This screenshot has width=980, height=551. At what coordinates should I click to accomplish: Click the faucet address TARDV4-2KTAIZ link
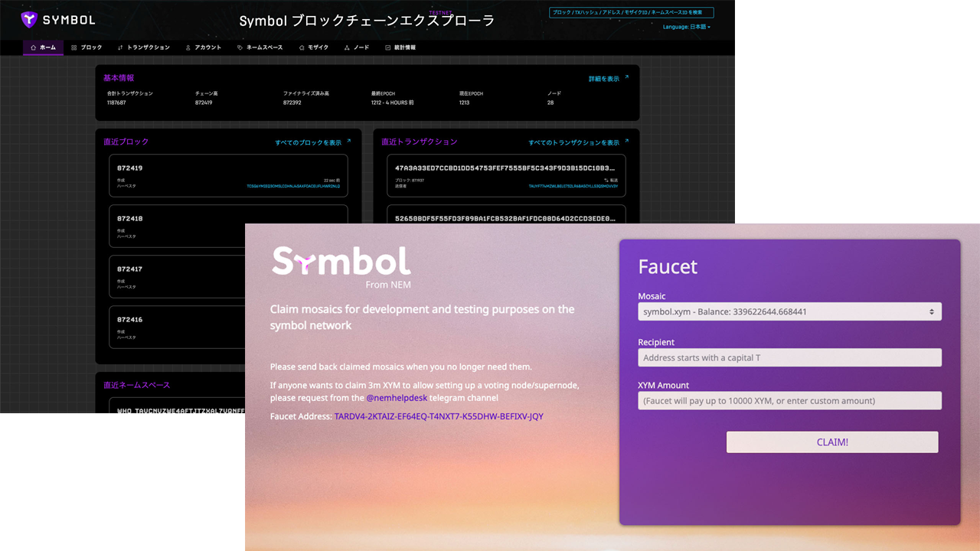(439, 416)
